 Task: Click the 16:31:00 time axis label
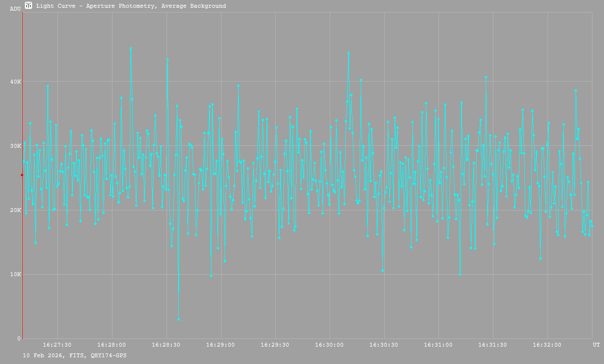tap(439, 345)
